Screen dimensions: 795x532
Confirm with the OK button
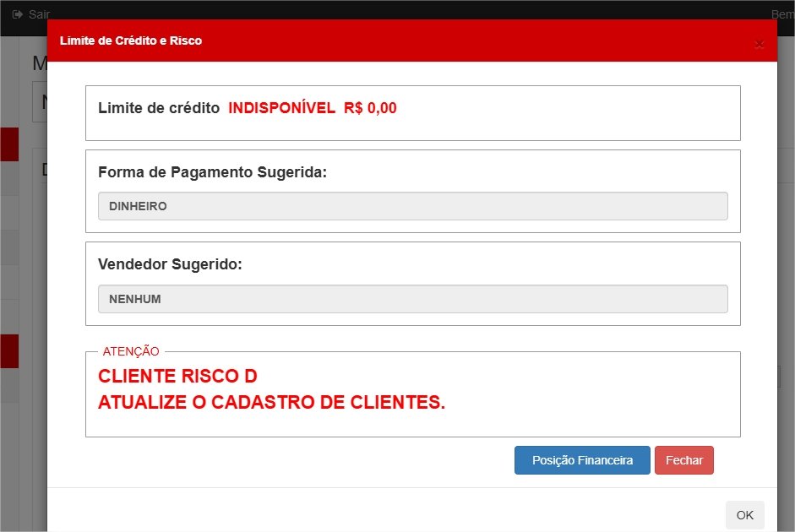coord(745,515)
